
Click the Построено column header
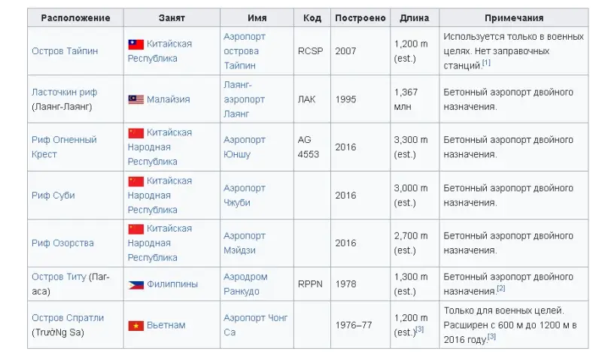click(x=360, y=18)
